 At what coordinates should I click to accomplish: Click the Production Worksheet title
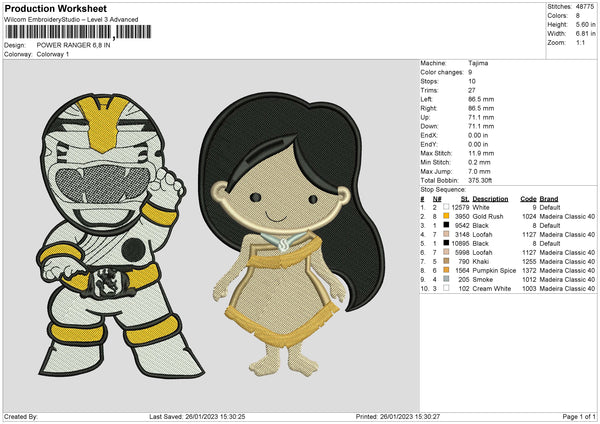(x=56, y=8)
